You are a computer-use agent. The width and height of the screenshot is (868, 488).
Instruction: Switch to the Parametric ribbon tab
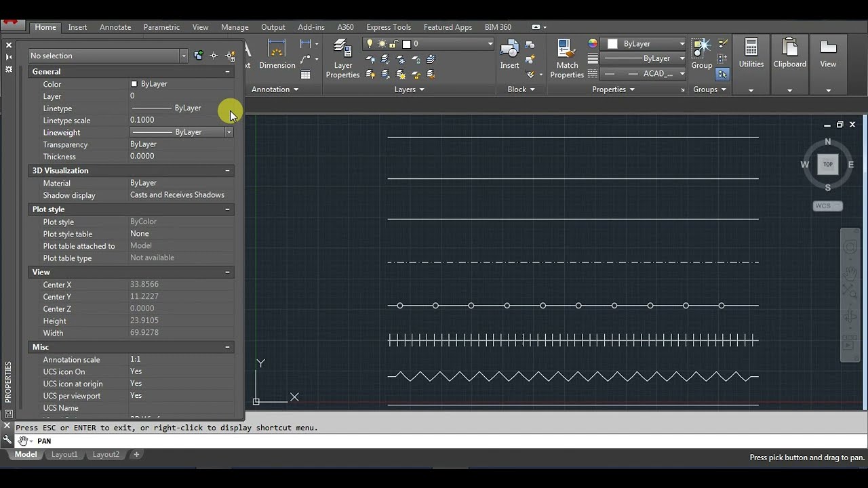pos(161,27)
